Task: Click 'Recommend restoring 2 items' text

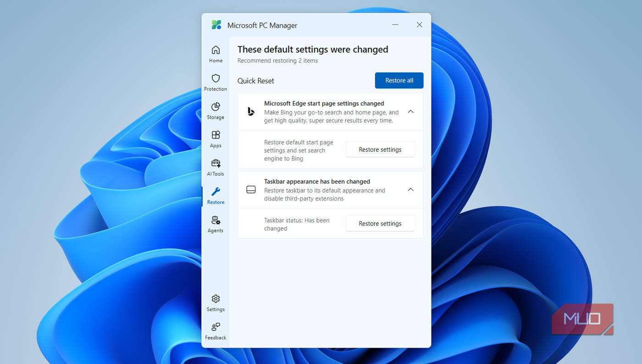Action: coord(277,61)
